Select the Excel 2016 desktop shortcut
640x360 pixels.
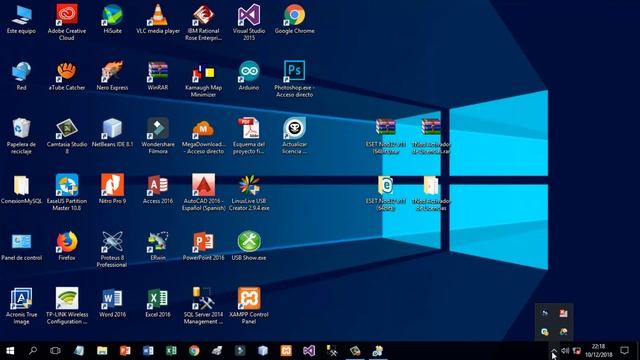click(158, 303)
